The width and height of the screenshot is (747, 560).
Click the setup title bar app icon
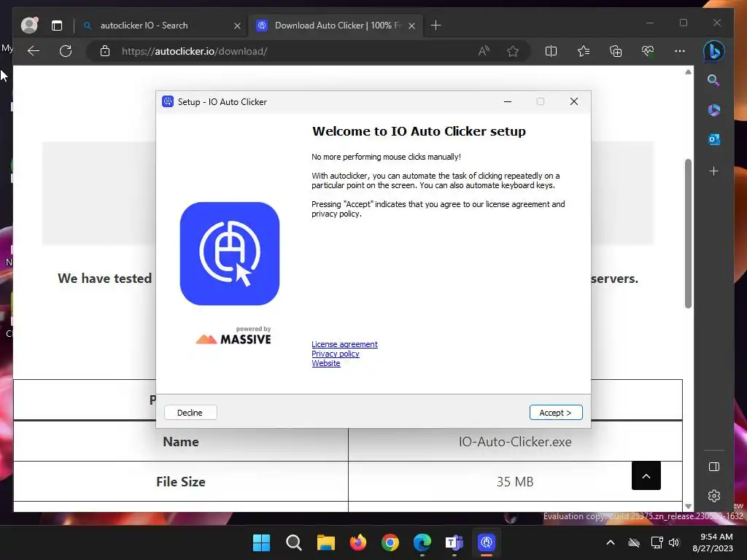coord(168,101)
